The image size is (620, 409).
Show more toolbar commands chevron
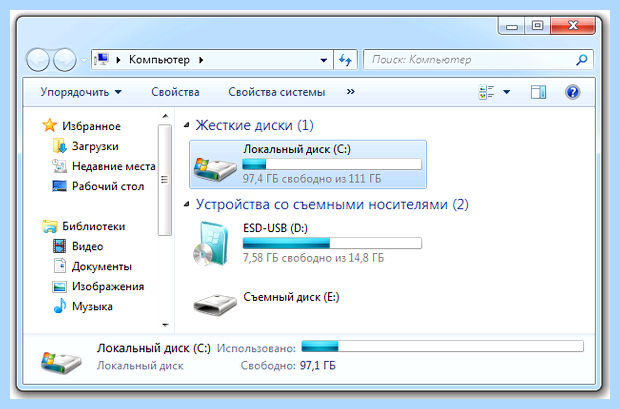pyautogui.click(x=351, y=92)
